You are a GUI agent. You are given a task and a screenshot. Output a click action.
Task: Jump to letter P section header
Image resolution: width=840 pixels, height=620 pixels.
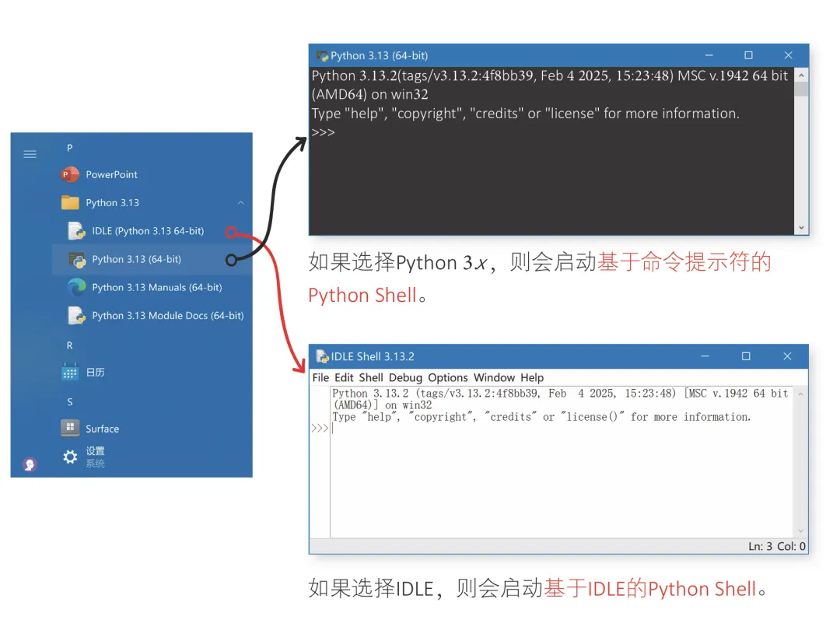click(70, 147)
